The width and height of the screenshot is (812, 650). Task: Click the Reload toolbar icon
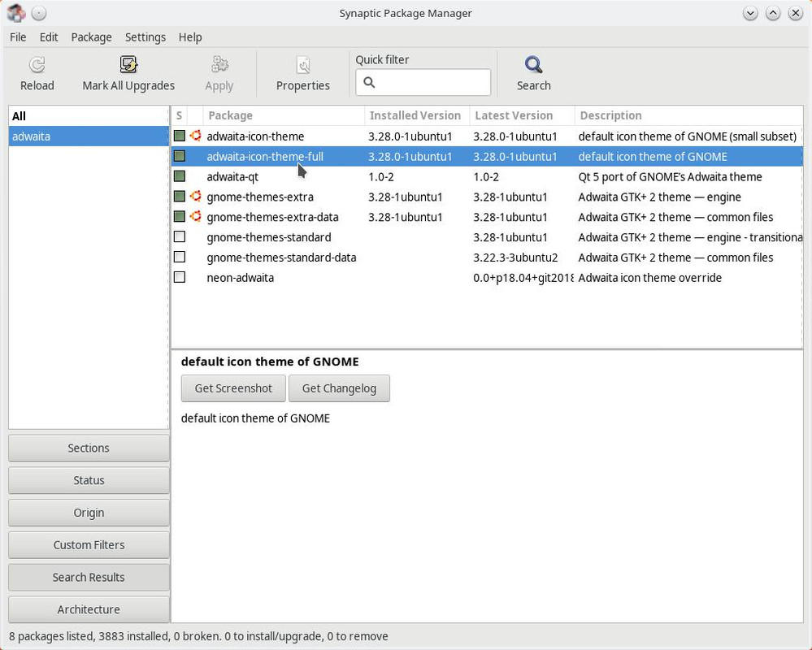pos(37,65)
